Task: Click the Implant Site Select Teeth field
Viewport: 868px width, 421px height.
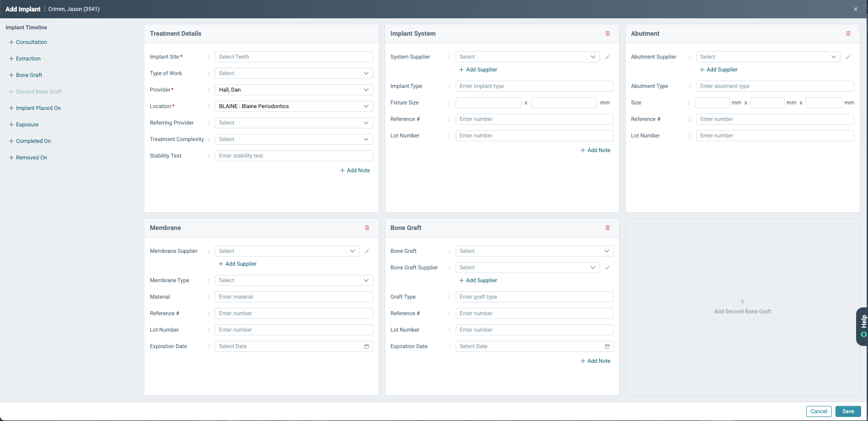Action: 294,57
